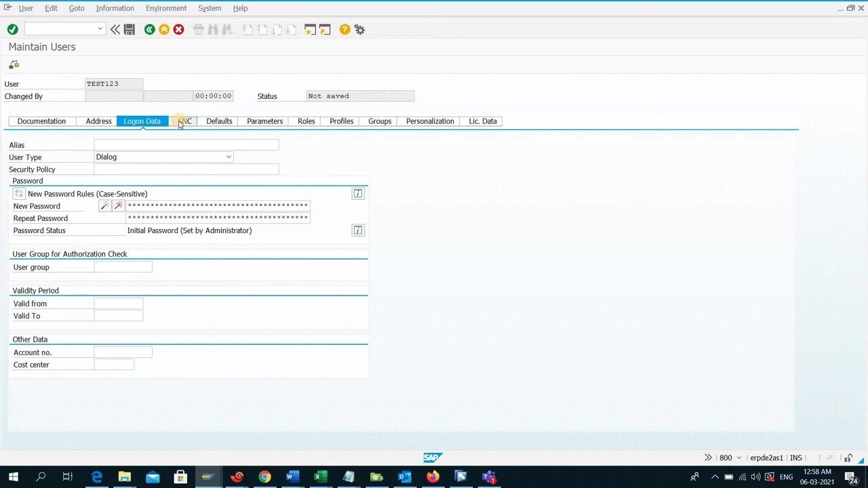Open the User Type Dialog dropdown

[229, 157]
